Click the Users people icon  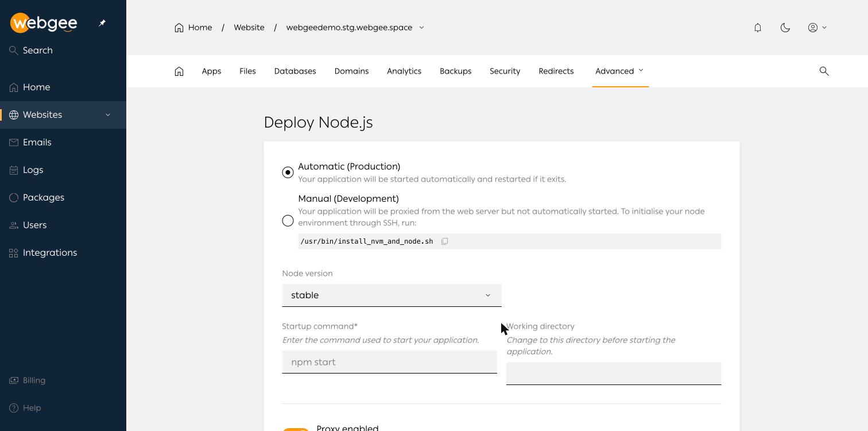coord(14,225)
